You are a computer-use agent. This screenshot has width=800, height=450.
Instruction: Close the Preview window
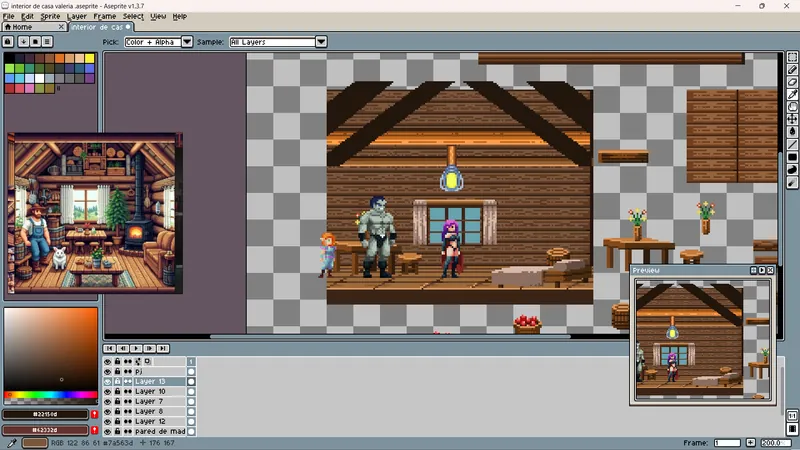point(770,270)
